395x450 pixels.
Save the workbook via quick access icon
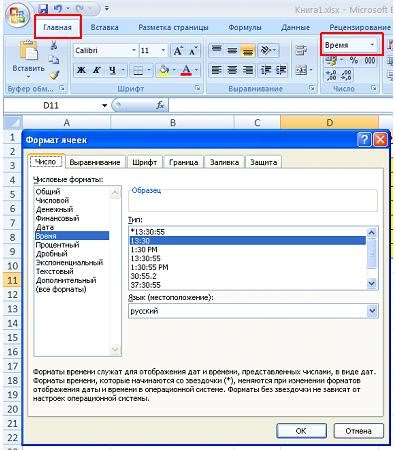tap(43, 8)
